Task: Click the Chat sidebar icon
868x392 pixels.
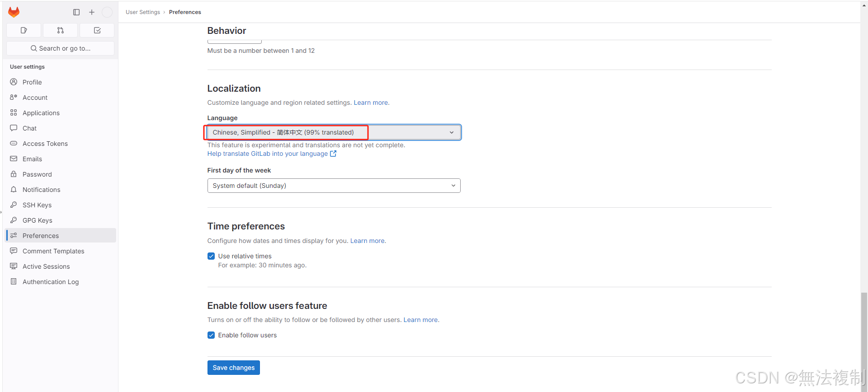Action: point(14,128)
